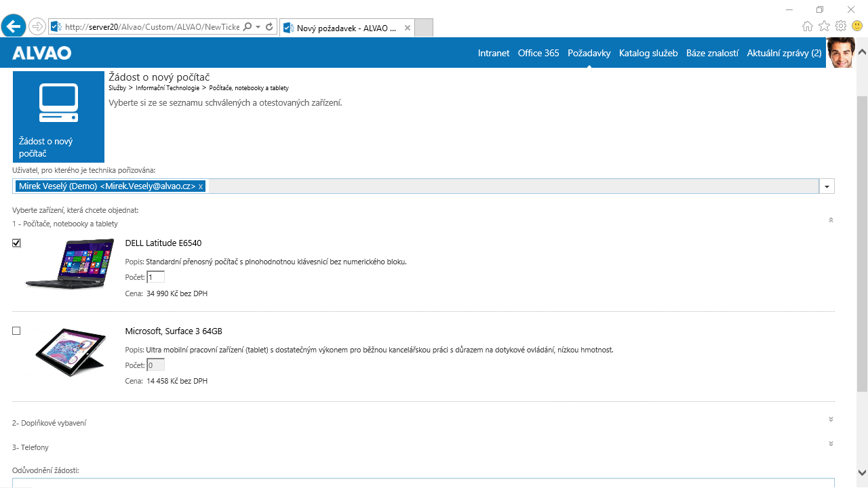Click the Informační Technologie breadcrumb link
Viewport: 868px width, 488px height.
click(167, 88)
